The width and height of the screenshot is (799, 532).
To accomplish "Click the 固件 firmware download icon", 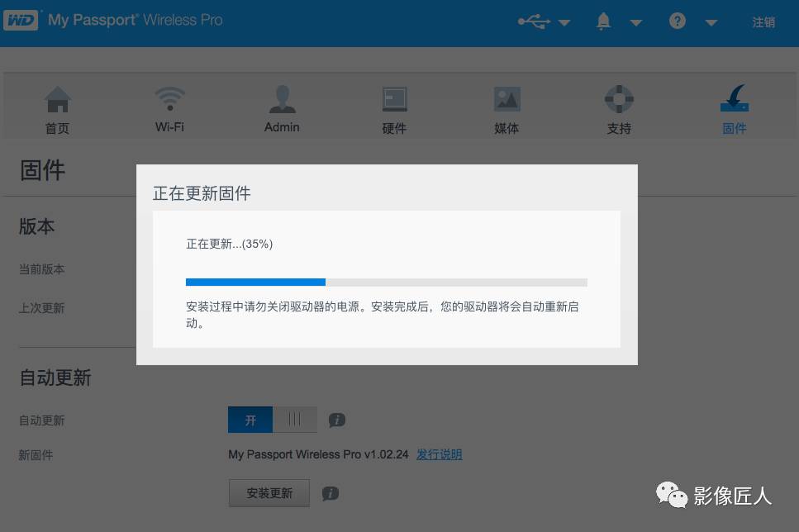I will (x=734, y=107).
